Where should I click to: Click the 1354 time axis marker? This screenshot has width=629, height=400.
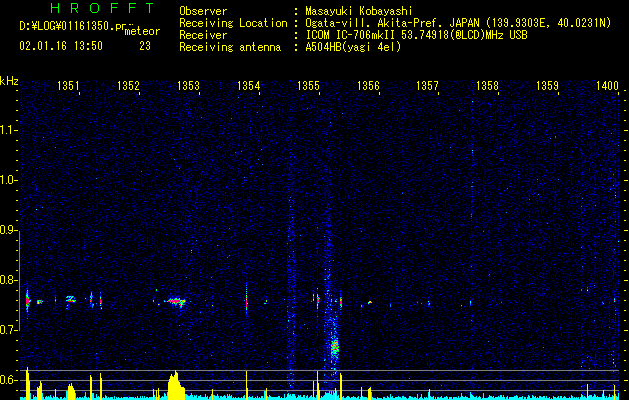(248, 85)
